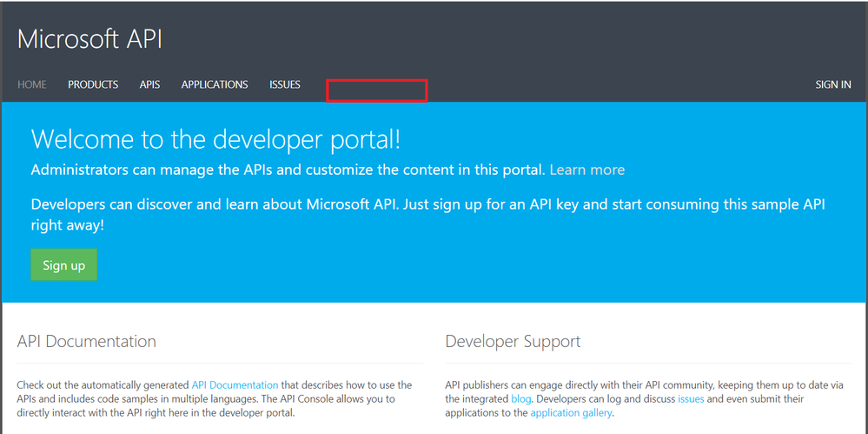This screenshot has height=434, width=868.
Task: Click the green Sign up button
Action: point(63,265)
